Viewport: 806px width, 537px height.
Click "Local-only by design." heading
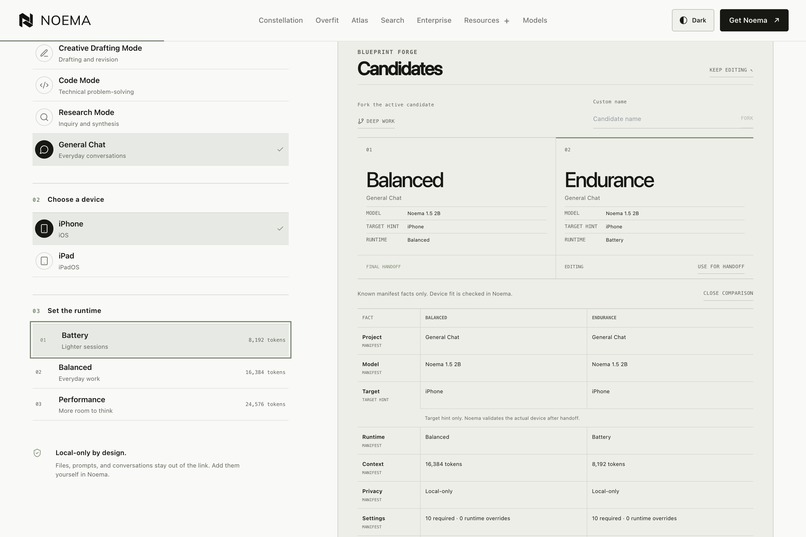click(91, 453)
